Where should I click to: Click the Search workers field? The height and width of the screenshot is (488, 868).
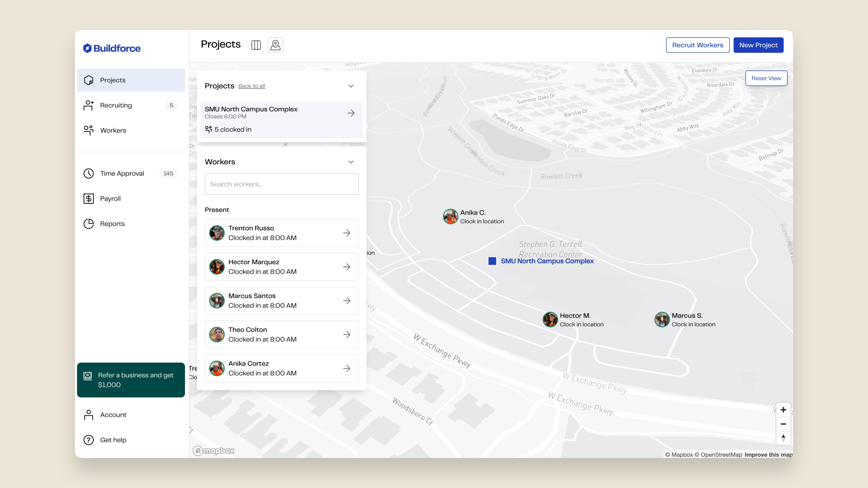click(282, 184)
